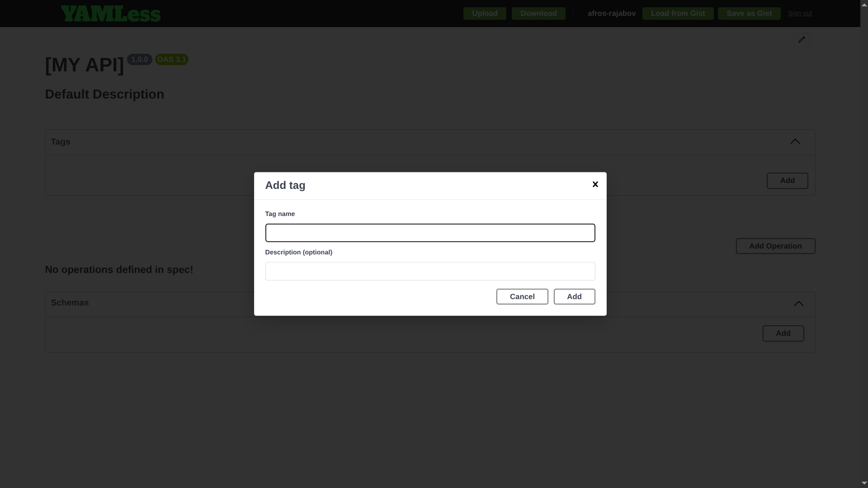Image resolution: width=868 pixels, height=488 pixels.
Task: Click the [MY API] title
Action: (85, 65)
